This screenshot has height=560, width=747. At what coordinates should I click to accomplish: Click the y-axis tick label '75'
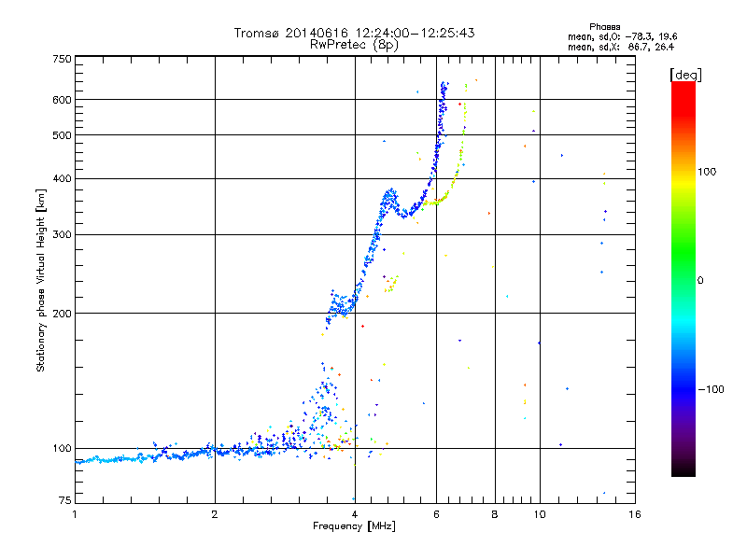(65, 500)
